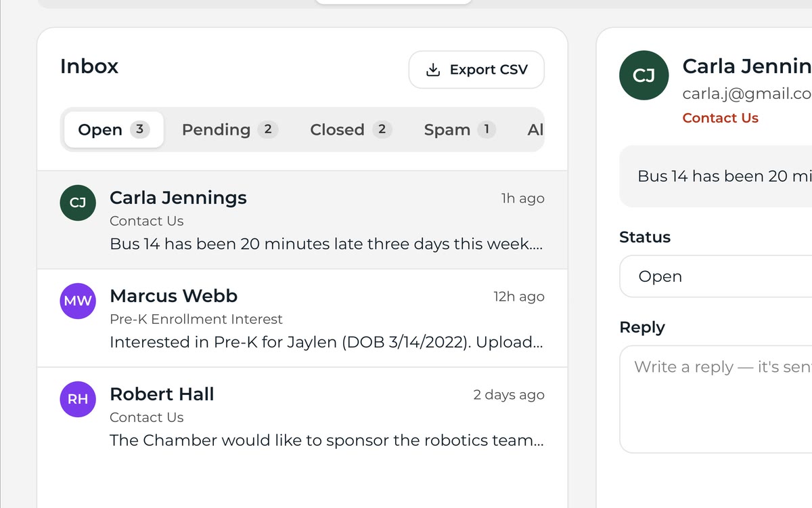Switch to the Pending tab
The width and height of the screenshot is (812, 508).
pyautogui.click(x=229, y=129)
